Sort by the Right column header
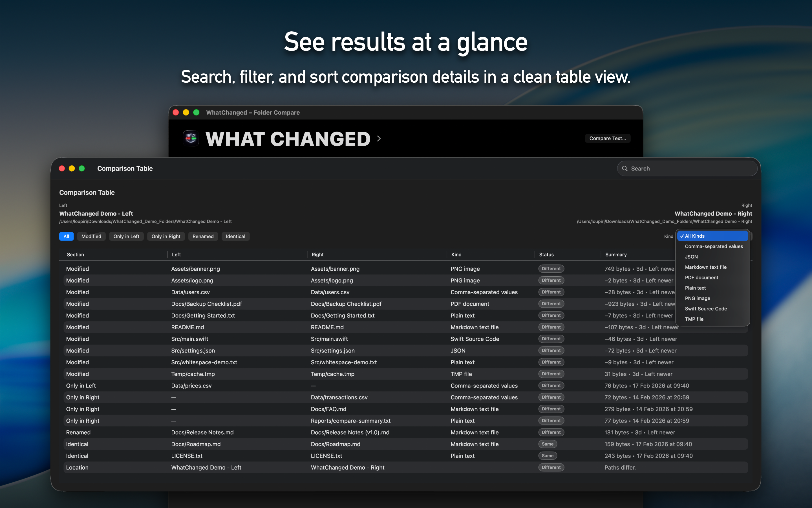The height and width of the screenshot is (508, 812). pos(317,254)
